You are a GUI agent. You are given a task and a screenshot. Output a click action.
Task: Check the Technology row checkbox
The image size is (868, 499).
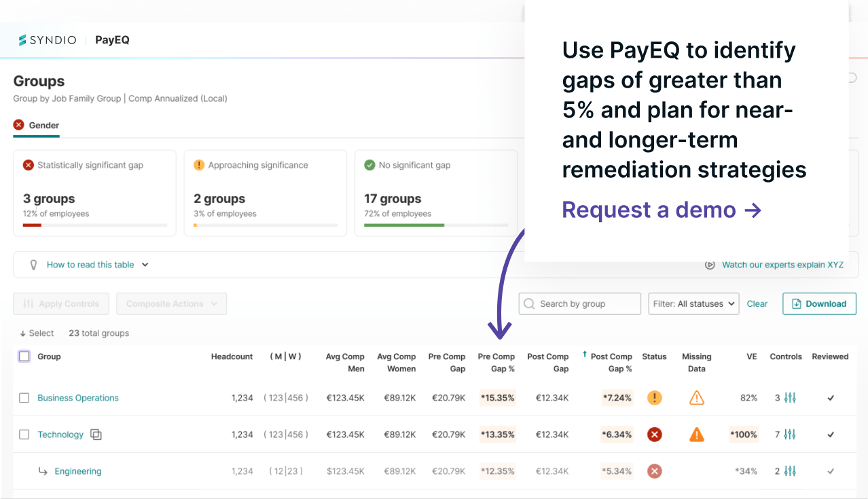pos(24,435)
